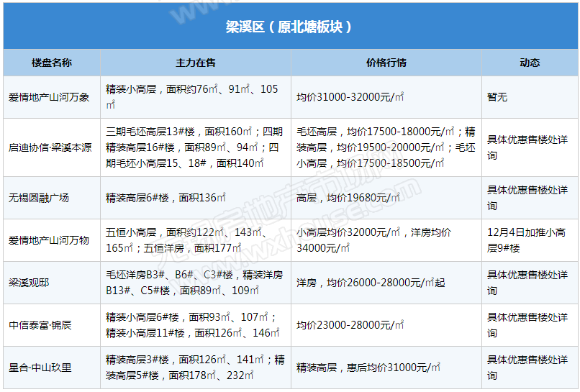Viewport: 580px width, 392px height.
Task: Click the 梁溪区（原北塘板块）title banner
Action: (289, 27)
